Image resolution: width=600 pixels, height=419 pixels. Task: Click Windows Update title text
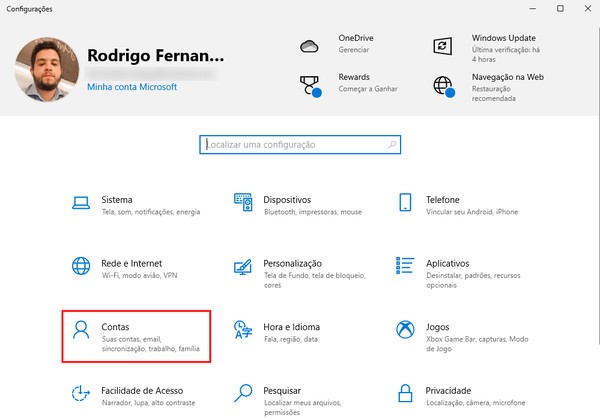click(504, 38)
